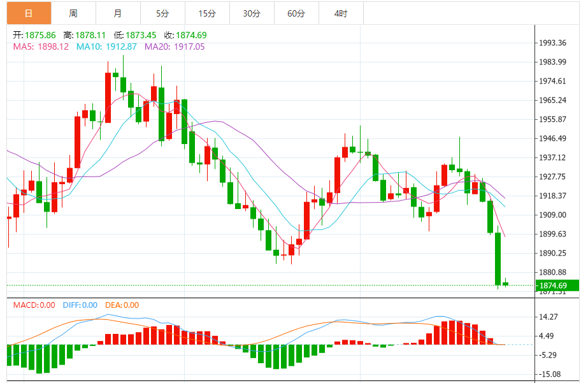Click the 1927.75 price axis label
Image resolution: width=588 pixels, height=383 pixels.
552,177
